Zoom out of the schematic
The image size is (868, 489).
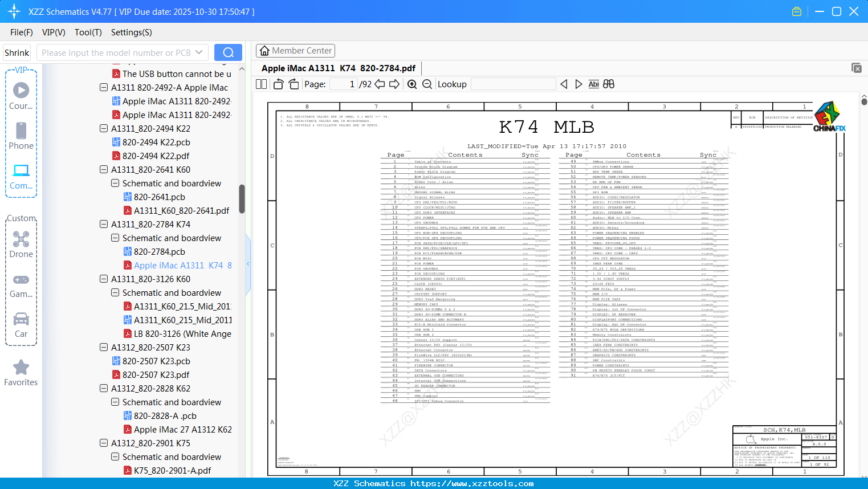(x=427, y=84)
